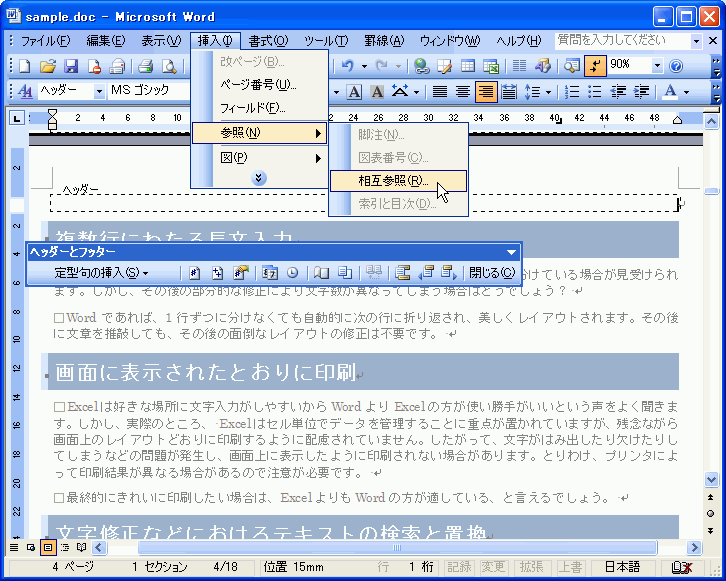The width and height of the screenshot is (726, 581).
Task: Open Page Setup book icon
Action: tap(321, 273)
